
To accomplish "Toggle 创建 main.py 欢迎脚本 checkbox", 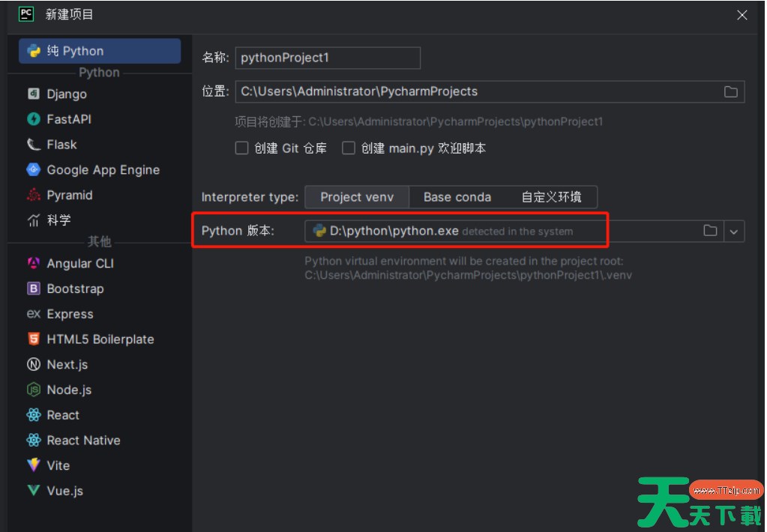I will [x=349, y=148].
